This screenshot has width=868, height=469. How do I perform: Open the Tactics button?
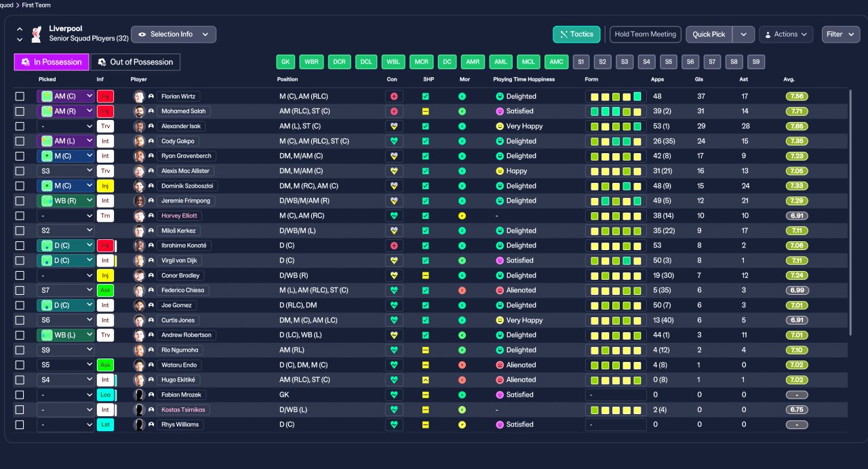[x=576, y=34]
